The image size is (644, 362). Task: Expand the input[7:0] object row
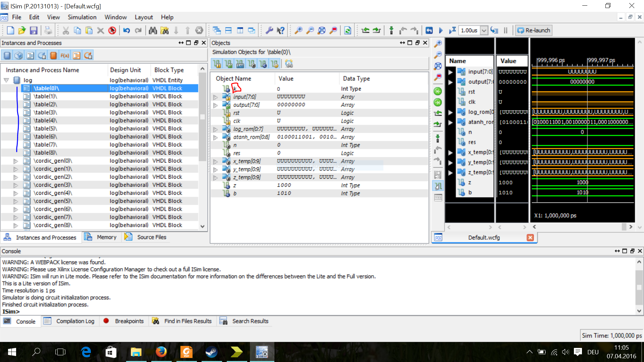215,97
